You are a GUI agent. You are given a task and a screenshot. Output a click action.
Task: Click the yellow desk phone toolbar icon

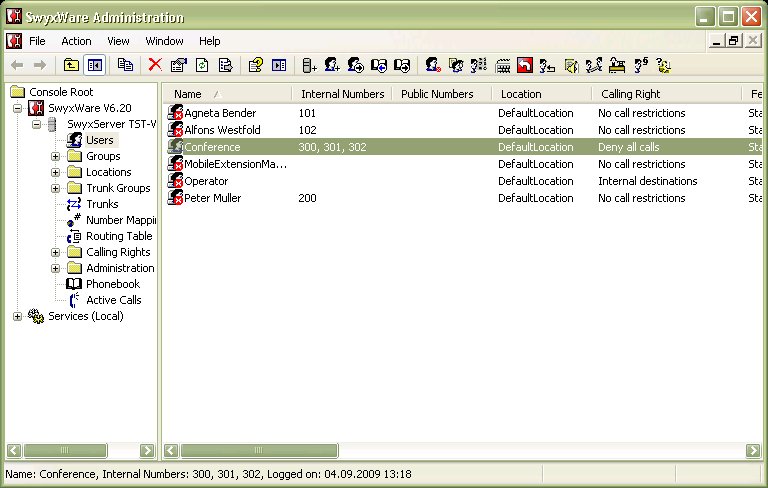coord(617,65)
